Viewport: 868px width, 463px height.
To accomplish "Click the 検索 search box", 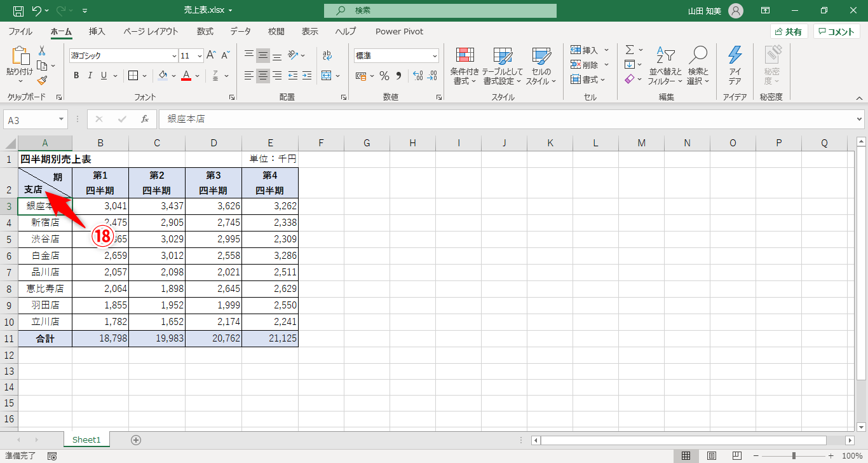I will (440, 10).
